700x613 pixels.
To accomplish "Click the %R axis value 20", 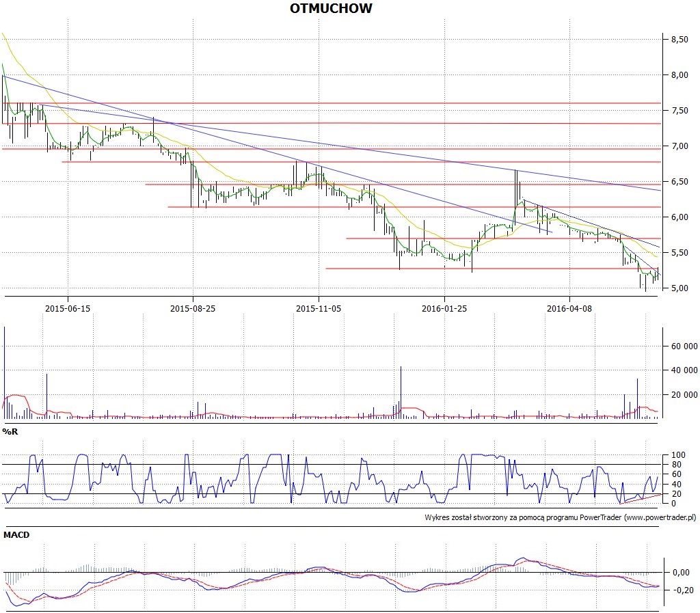I will 676,494.
